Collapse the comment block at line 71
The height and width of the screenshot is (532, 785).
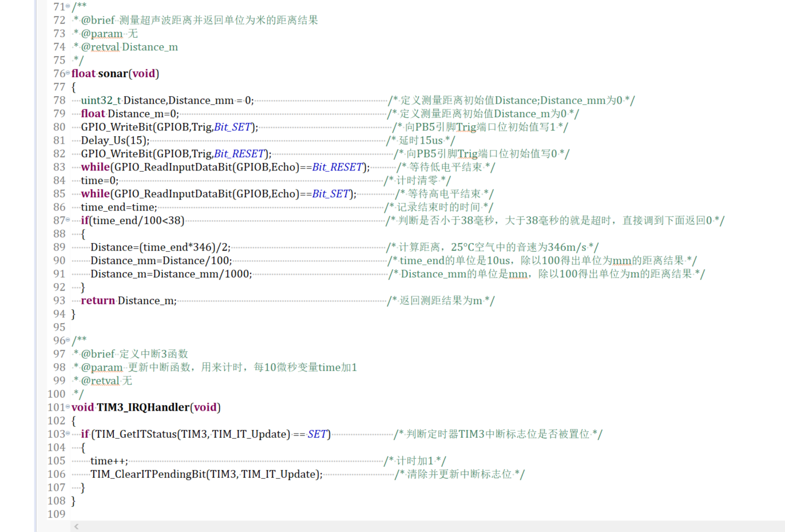68,6
